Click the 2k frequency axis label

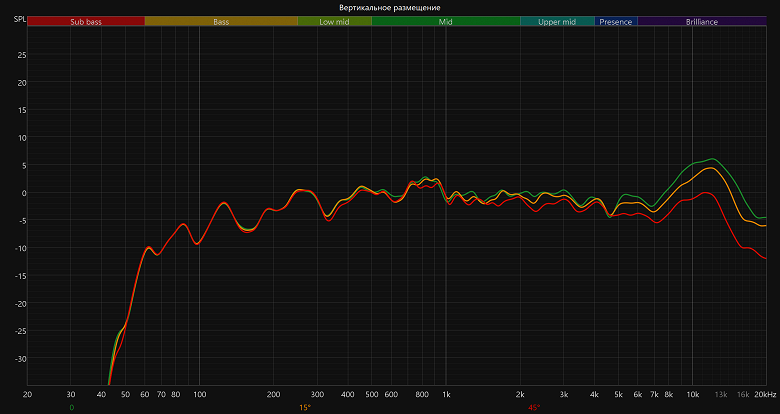pos(520,395)
